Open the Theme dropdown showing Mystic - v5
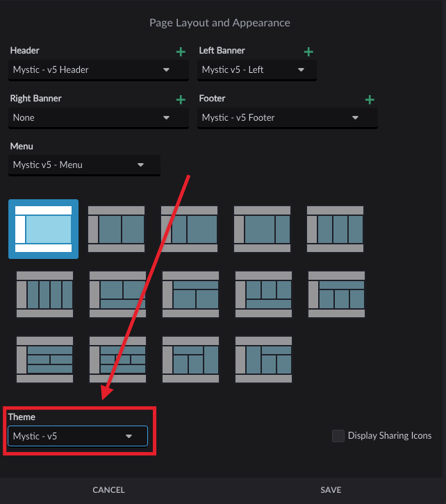 tap(78, 436)
